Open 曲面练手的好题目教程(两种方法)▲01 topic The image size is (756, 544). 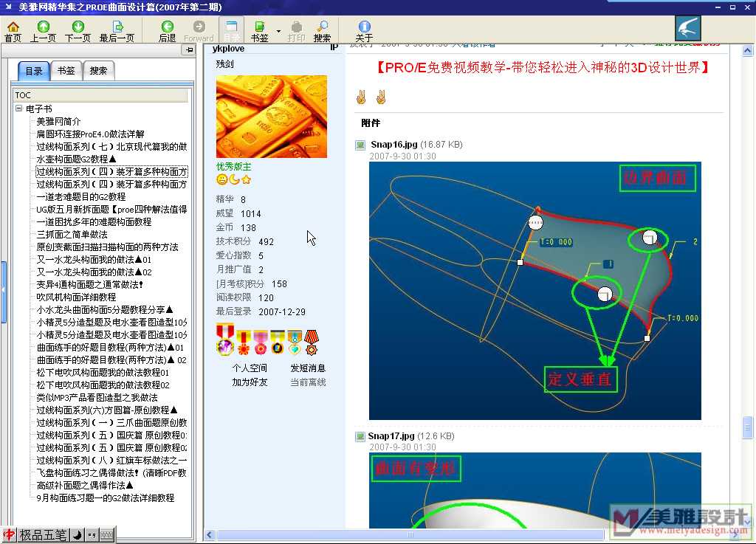click(x=110, y=348)
